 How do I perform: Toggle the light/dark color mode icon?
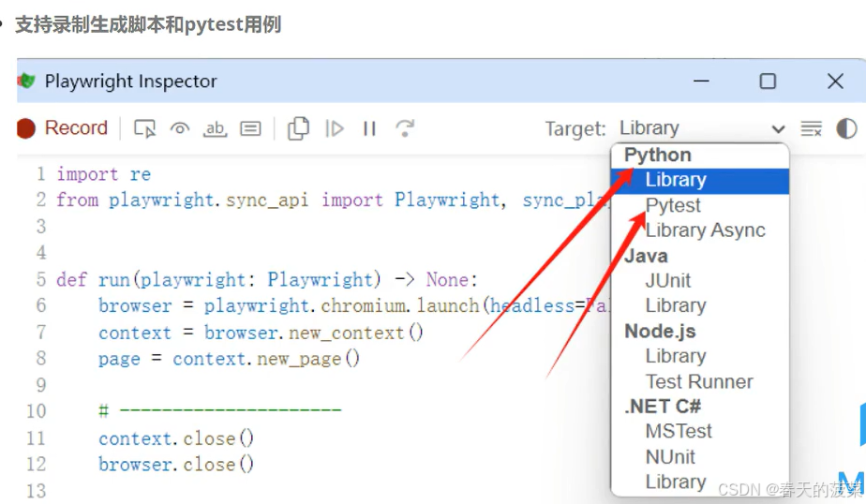click(x=846, y=128)
